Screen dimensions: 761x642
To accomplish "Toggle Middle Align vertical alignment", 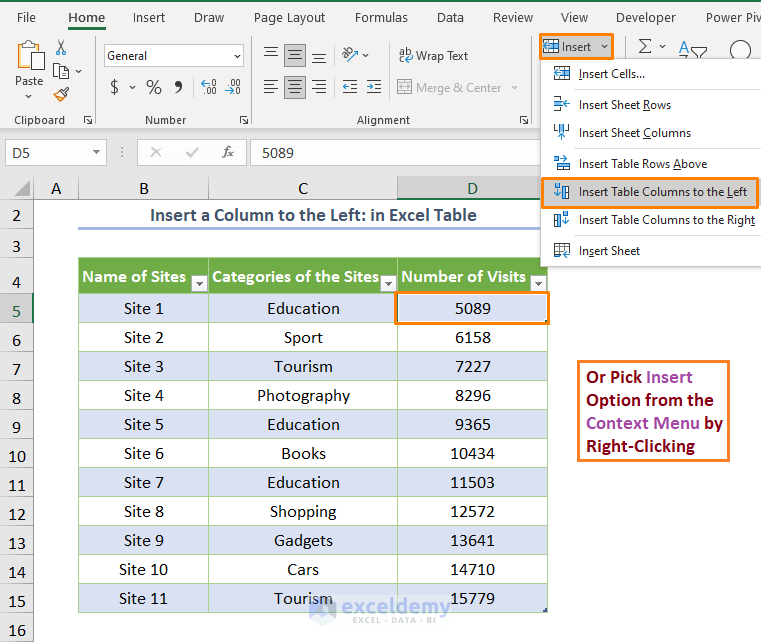I will [294, 56].
